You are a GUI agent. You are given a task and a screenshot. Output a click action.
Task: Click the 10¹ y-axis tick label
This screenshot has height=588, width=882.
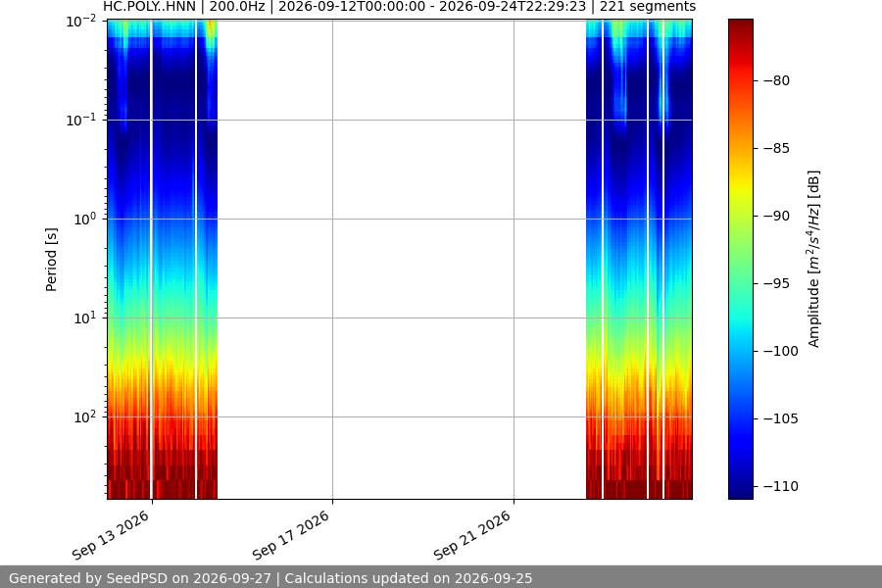[85, 318]
